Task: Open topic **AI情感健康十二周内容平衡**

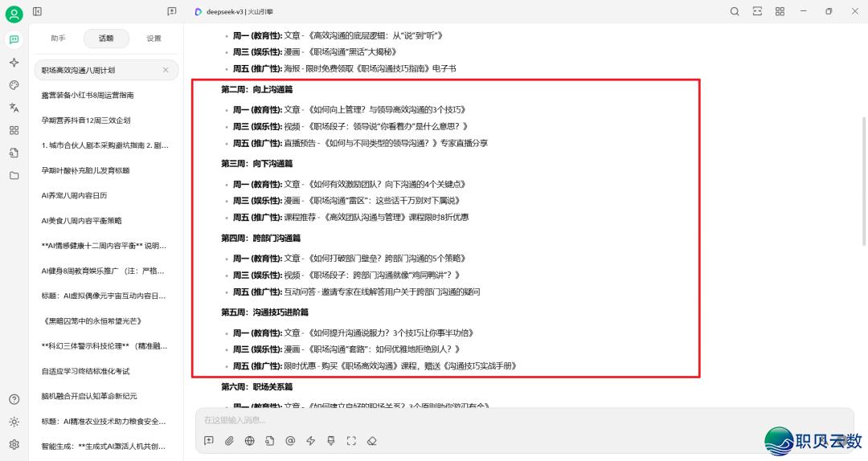Action: point(106,246)
